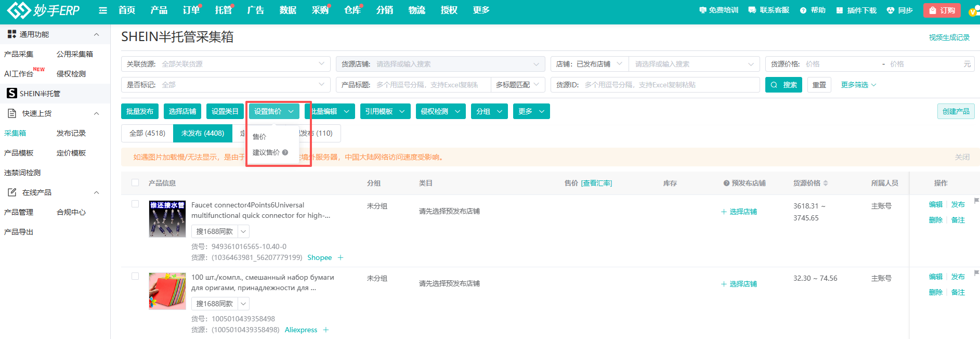
Task: Open the 分组 dropdown button
Action: click(x=489, y=111)
